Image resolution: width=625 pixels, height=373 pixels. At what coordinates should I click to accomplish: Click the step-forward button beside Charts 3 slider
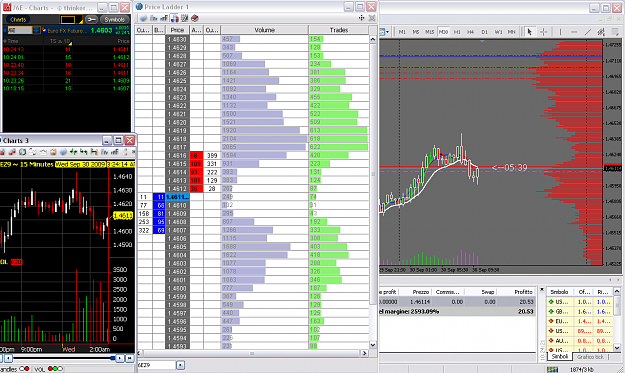120,358
